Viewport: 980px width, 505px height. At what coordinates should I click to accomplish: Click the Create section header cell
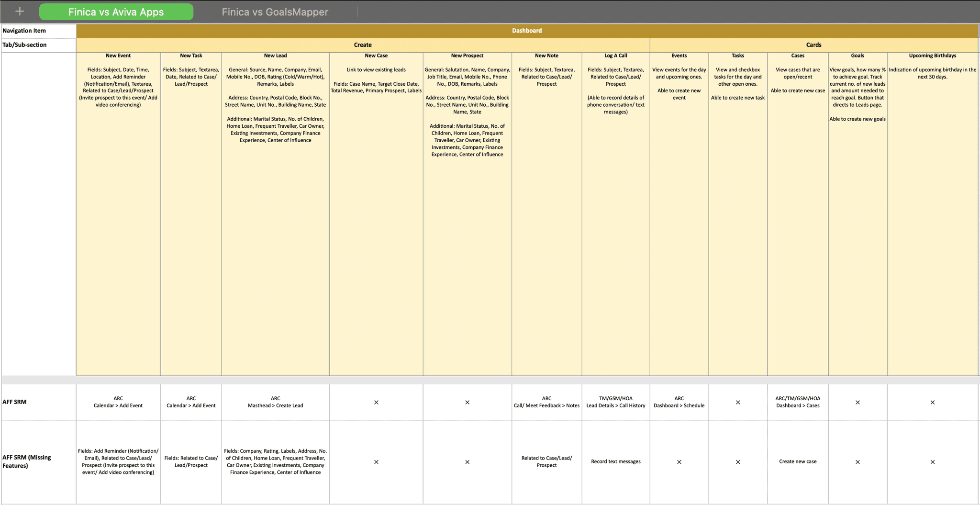[x=363, y=45]
